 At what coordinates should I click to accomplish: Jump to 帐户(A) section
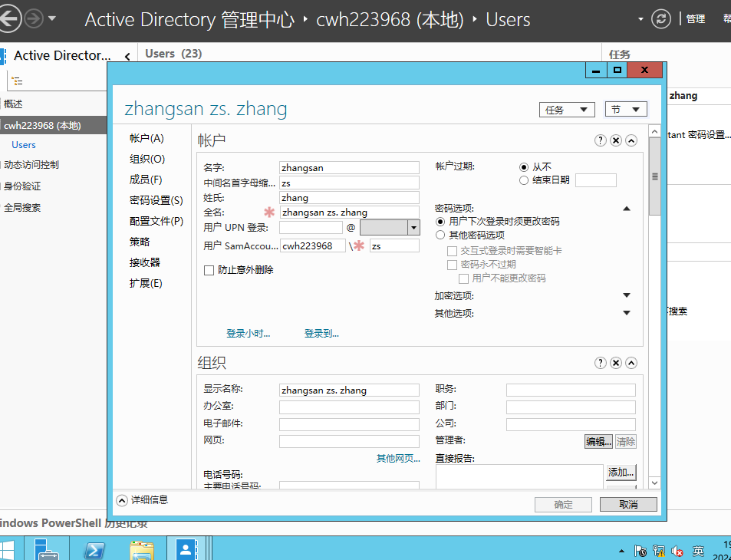[147, 139]
